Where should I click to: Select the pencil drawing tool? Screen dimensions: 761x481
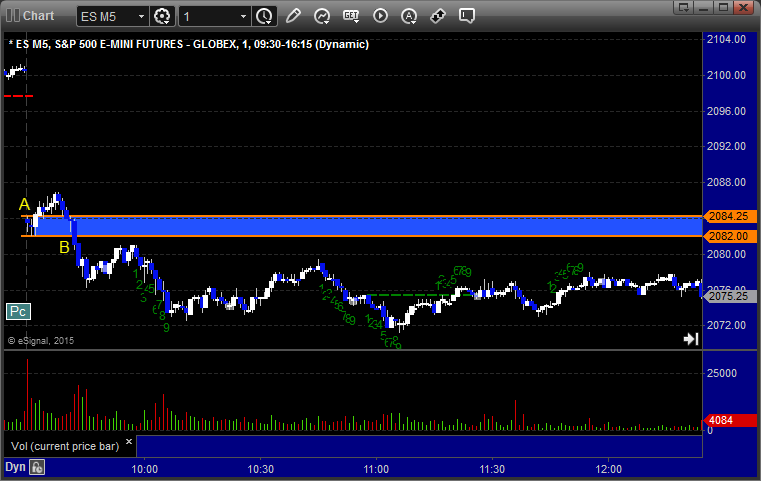[293, 16]
